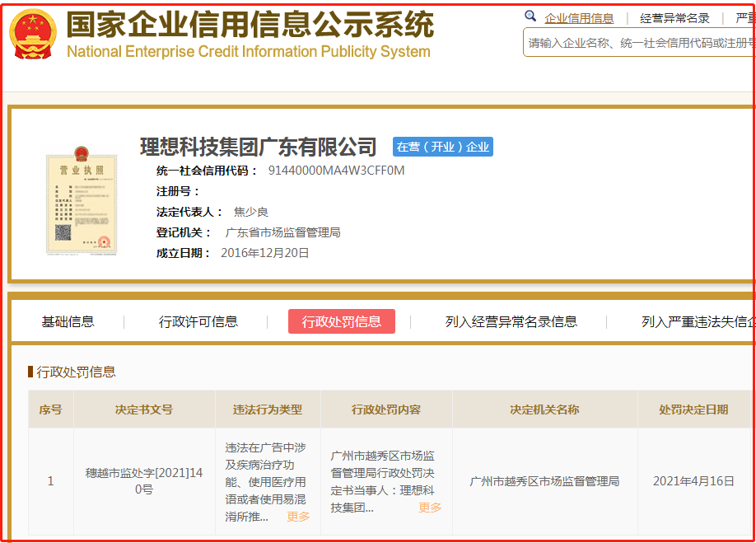
Task: Open the 列入严重违法失信 tab
Action: (698, 321)
